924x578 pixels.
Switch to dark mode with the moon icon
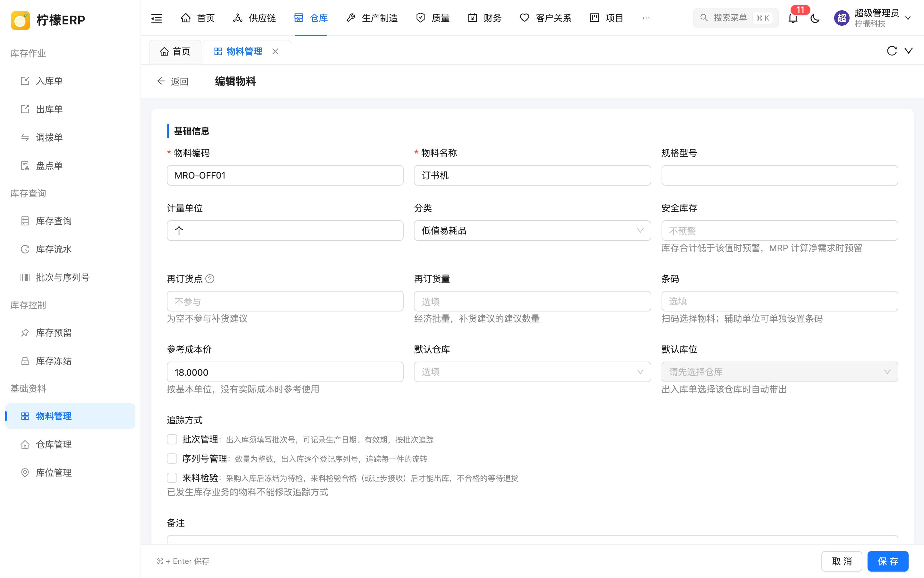(x=815, y=18)
